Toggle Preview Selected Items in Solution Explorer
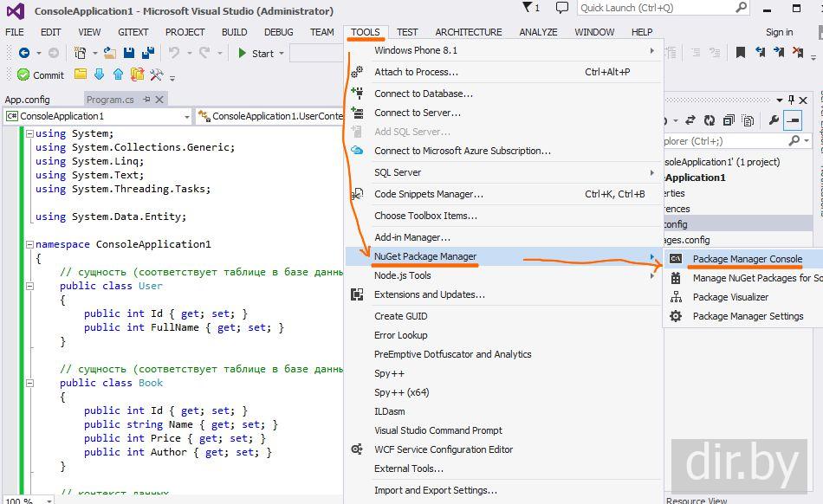 (793, 120)
